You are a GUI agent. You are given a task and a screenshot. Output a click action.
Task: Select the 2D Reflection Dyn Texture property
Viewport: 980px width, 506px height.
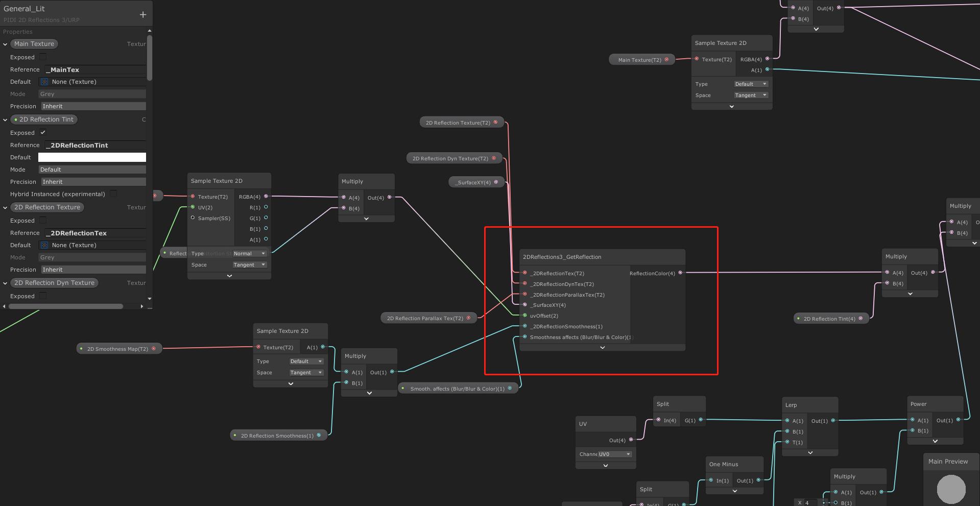[x=54, y=283]
